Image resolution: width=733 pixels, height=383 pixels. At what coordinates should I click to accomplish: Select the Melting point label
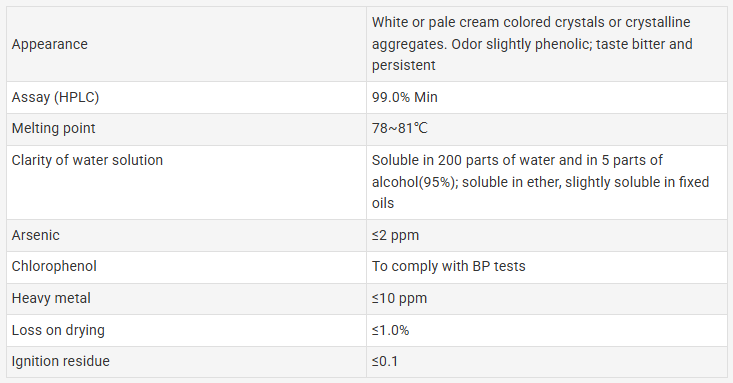(x=53, y=128)
